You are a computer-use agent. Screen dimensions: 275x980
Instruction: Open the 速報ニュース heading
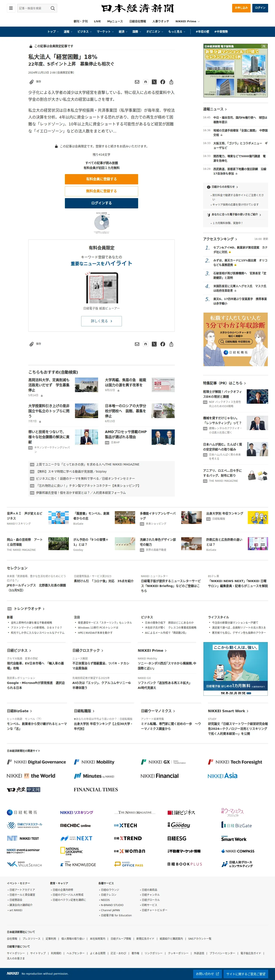215,109
